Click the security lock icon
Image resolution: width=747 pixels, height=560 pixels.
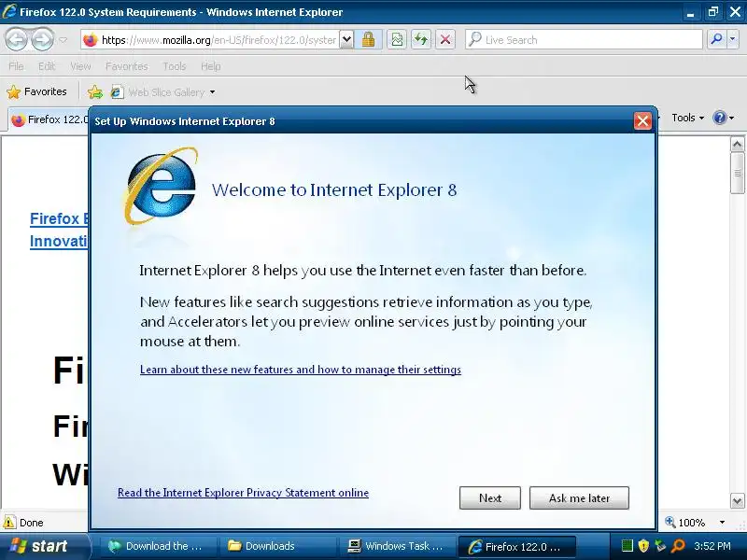[x=368, y=39]
